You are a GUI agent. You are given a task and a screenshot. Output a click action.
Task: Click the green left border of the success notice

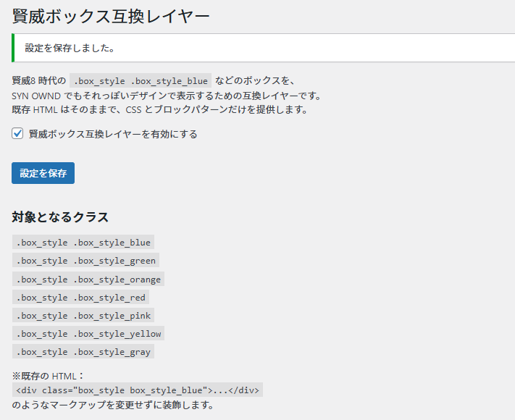coord(13,48)
